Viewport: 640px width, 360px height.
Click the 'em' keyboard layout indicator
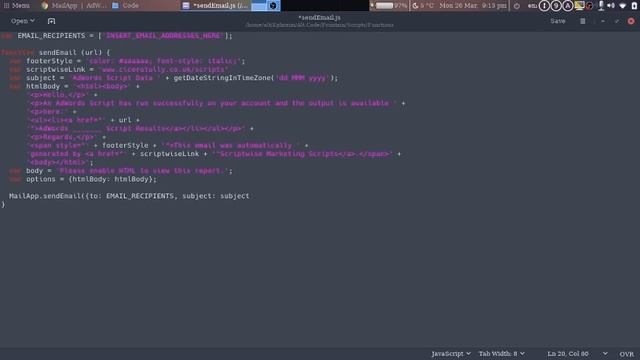click(x=532, y=6)
